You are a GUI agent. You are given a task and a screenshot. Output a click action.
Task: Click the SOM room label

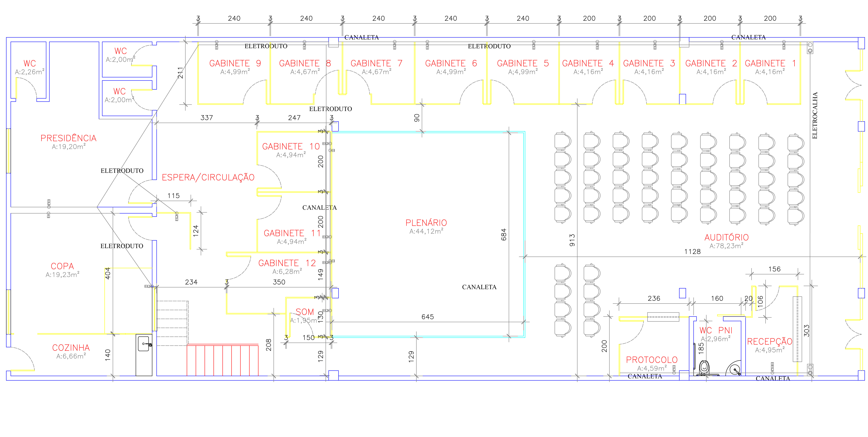pos(305,312)
